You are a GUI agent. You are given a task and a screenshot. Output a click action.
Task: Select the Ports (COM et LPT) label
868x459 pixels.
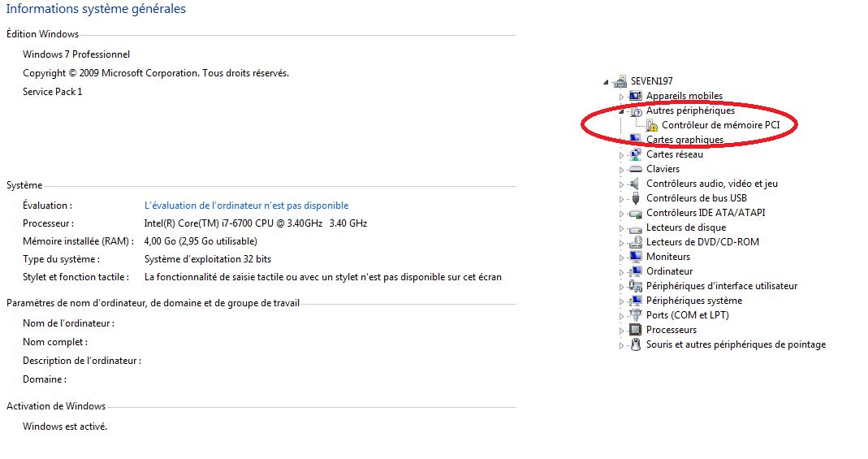[x=688, y=315]
